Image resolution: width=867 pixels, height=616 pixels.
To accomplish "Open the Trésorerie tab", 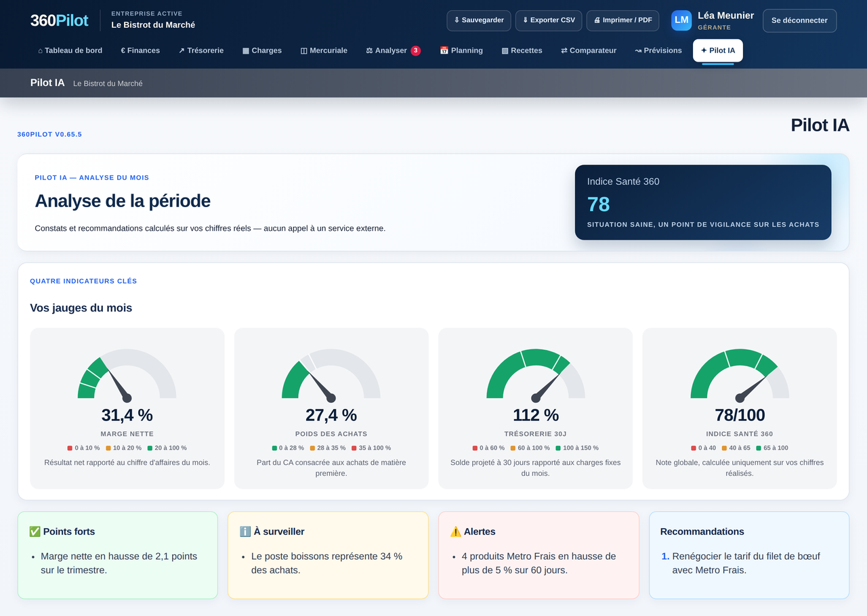I will pos(201,51).
